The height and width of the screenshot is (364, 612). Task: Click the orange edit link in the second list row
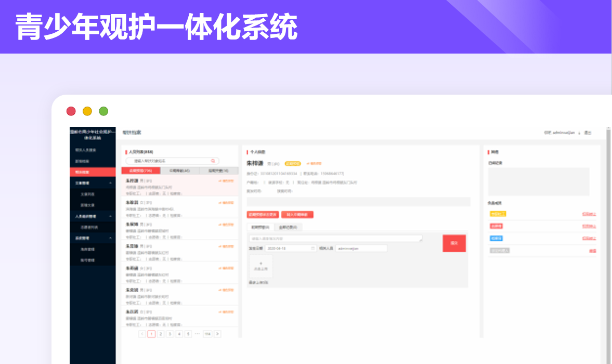226,203
